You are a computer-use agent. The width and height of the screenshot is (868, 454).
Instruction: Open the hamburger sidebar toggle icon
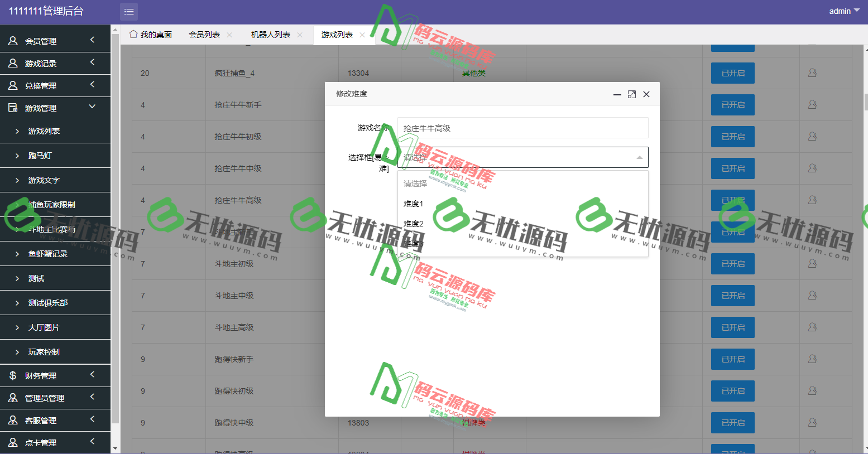pyautogui.click(x=128, y=11)
